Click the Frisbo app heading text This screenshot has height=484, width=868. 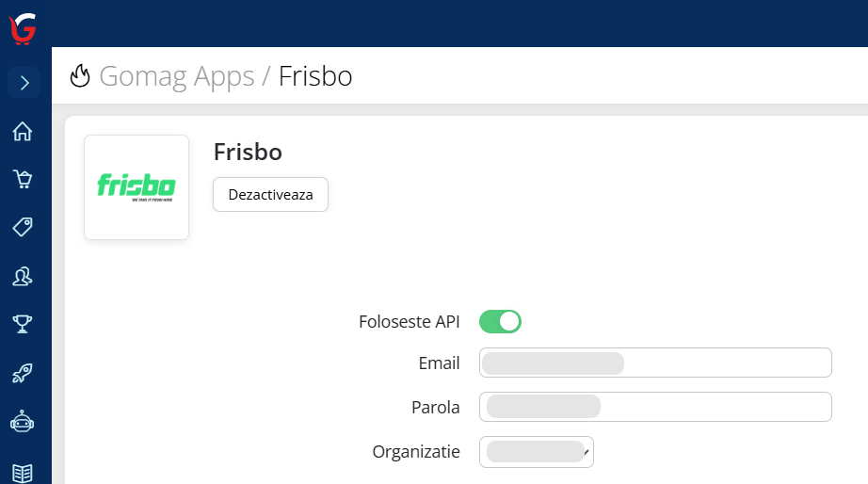[x=248, y=153]
